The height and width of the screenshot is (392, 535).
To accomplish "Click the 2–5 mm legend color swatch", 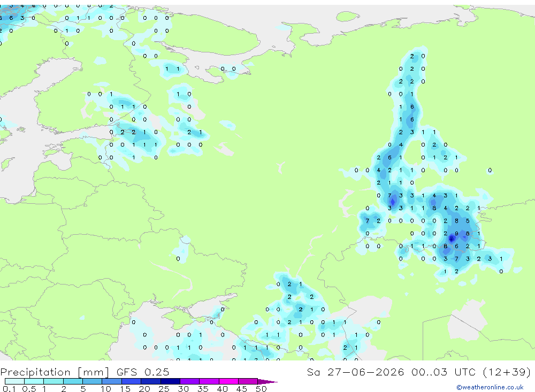I will pos(73,381).
